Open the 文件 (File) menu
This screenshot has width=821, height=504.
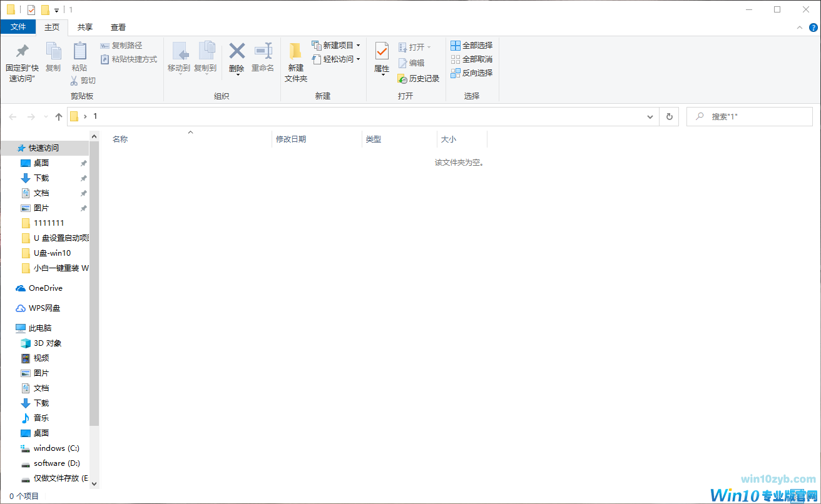click(x=19, y=27)
